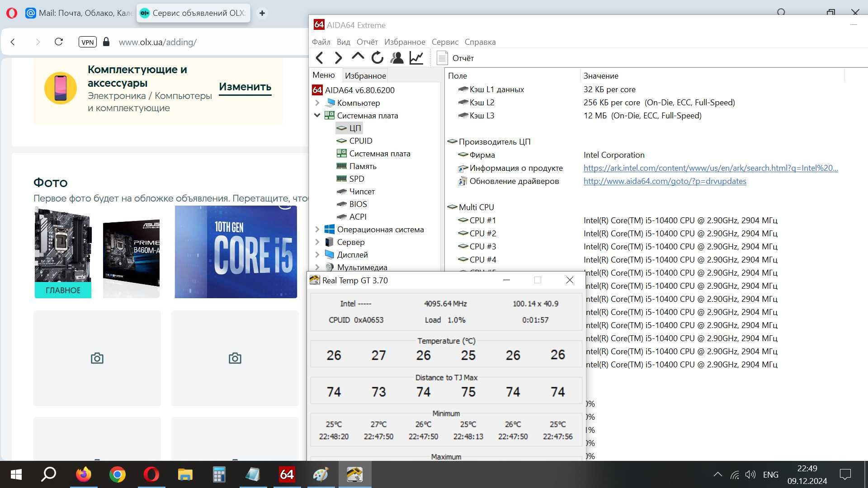Open Windows Start menu
868x488 pixels.
(16, 474)
